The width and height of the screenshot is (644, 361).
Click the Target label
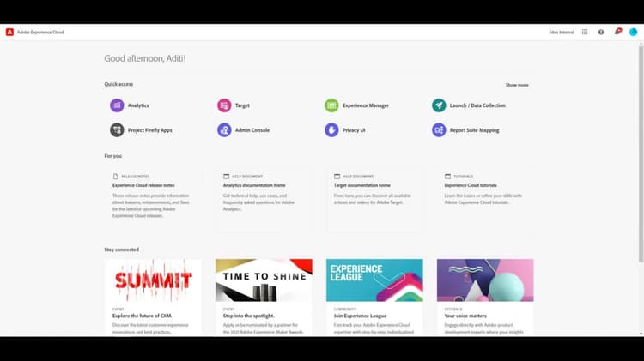[x=242, y=105]
